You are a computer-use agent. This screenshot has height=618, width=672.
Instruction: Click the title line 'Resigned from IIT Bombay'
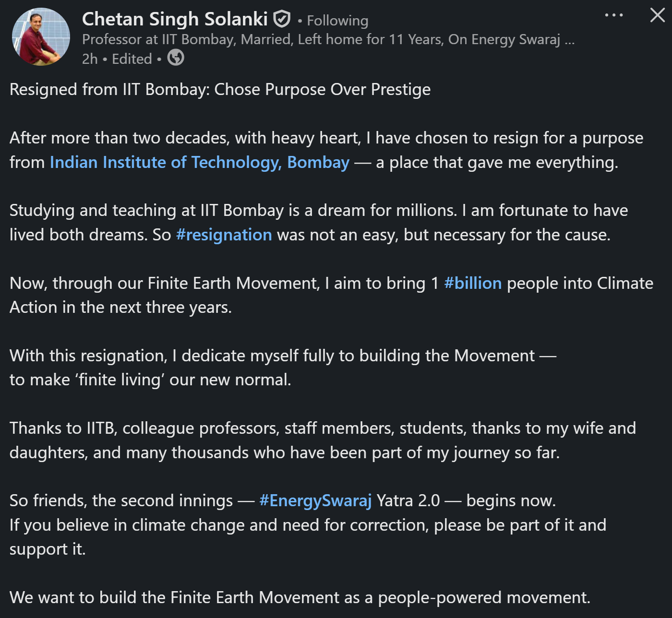pyautogui.click(x=220, y=90)
